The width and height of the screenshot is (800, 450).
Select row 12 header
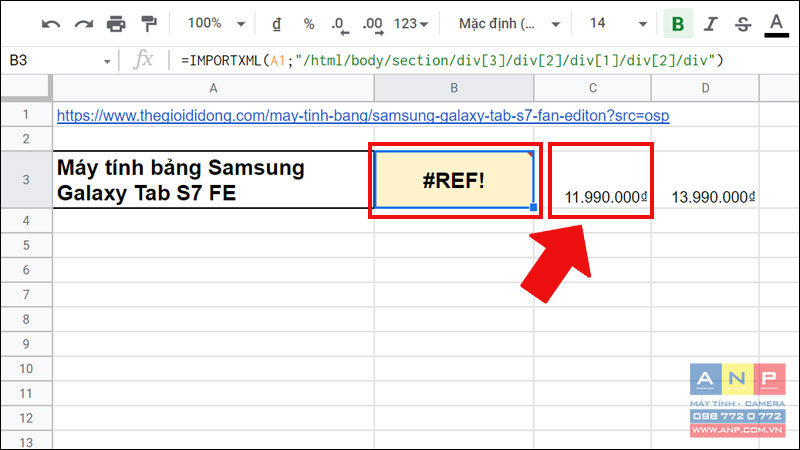pos(26,418)
